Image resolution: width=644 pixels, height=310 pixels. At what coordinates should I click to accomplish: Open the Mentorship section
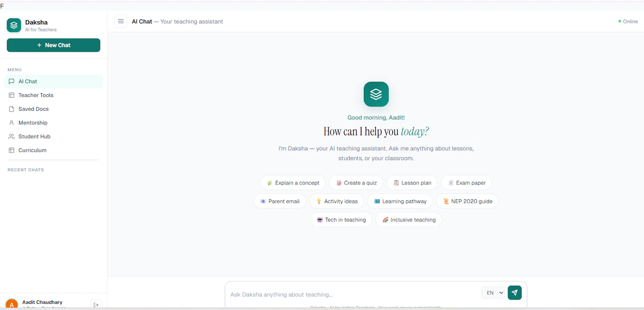click(x=54, y=123)
